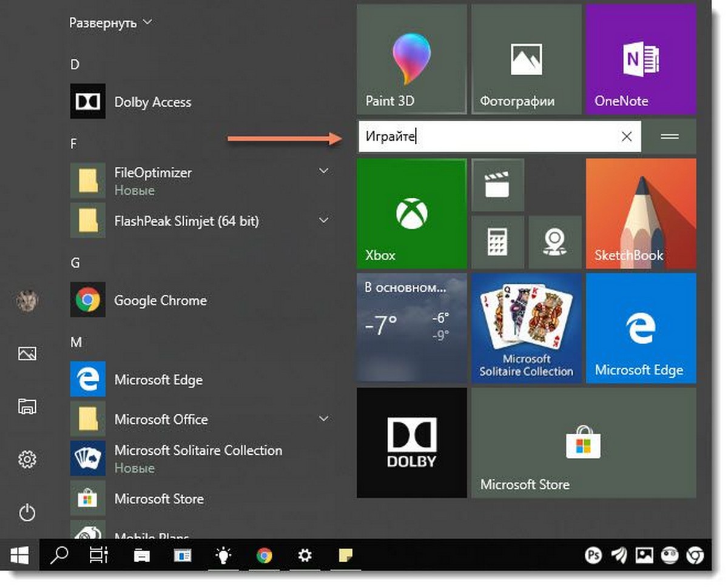Open the weather tile showing -7°
The width and height of the screenshot is (728, 587).
click(x=411, y=328)
